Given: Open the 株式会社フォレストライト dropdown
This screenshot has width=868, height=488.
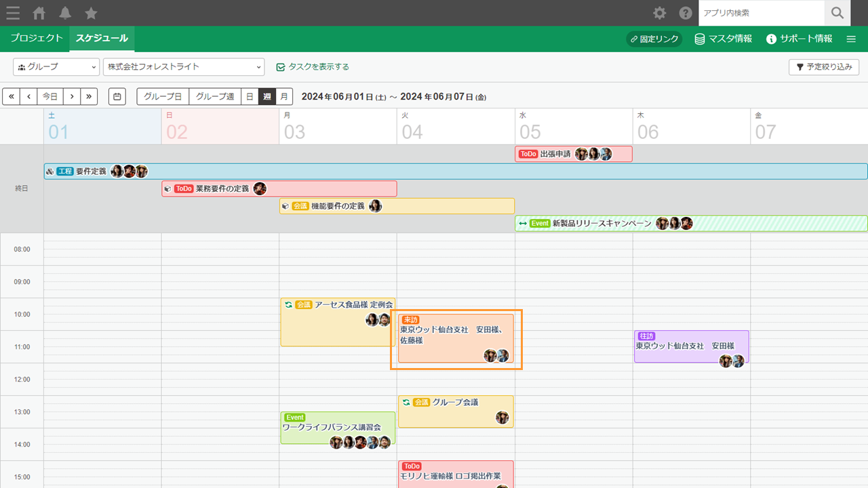Looking at the screenshot, I should tap(184, 67).
